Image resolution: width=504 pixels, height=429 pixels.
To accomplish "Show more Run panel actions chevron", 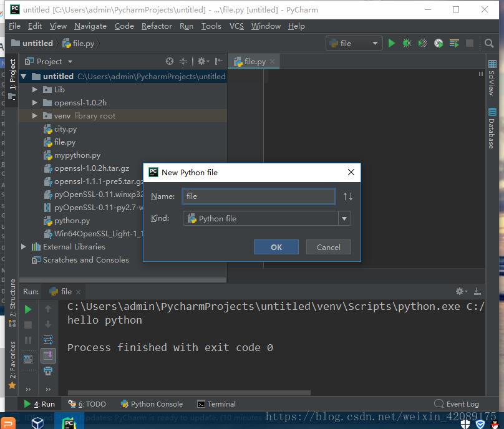I will [28, 390].
